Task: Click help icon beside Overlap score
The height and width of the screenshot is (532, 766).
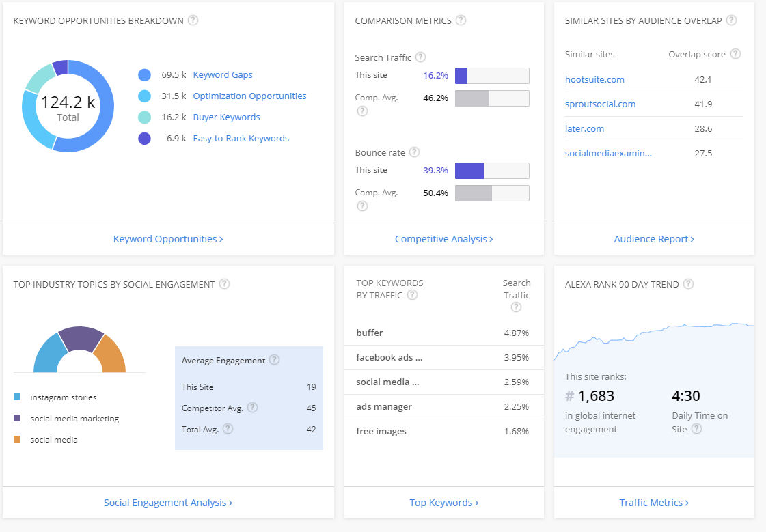Action: point(735,54)
